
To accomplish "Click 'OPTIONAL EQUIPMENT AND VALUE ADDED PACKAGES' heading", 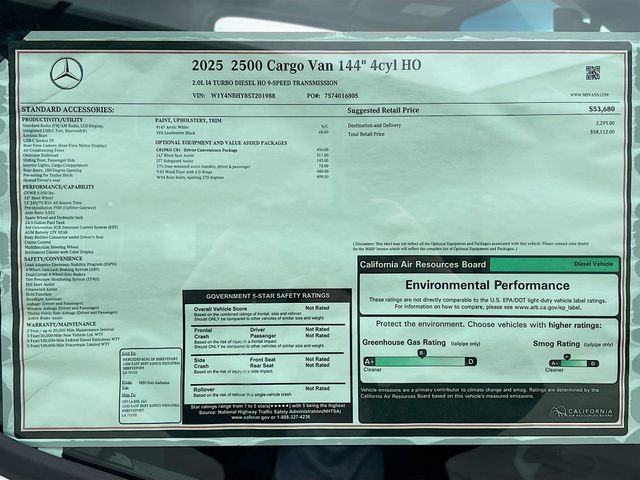I will 221,143.
